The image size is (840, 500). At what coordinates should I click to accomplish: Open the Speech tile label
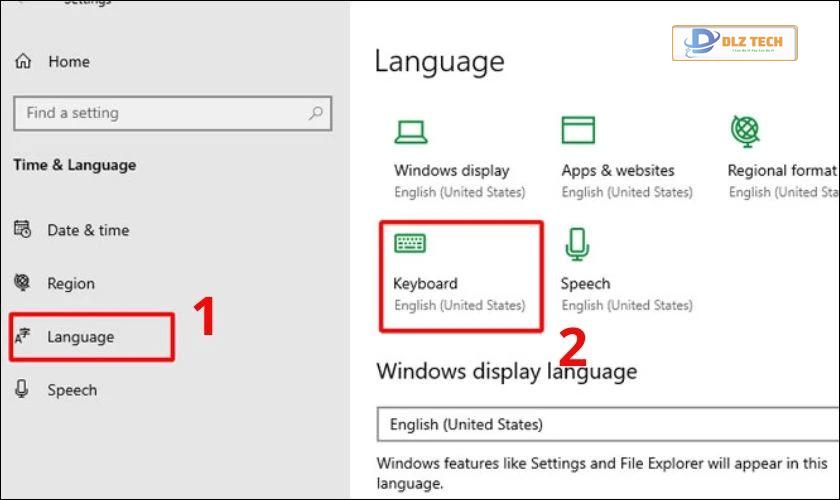click(586, 283)
